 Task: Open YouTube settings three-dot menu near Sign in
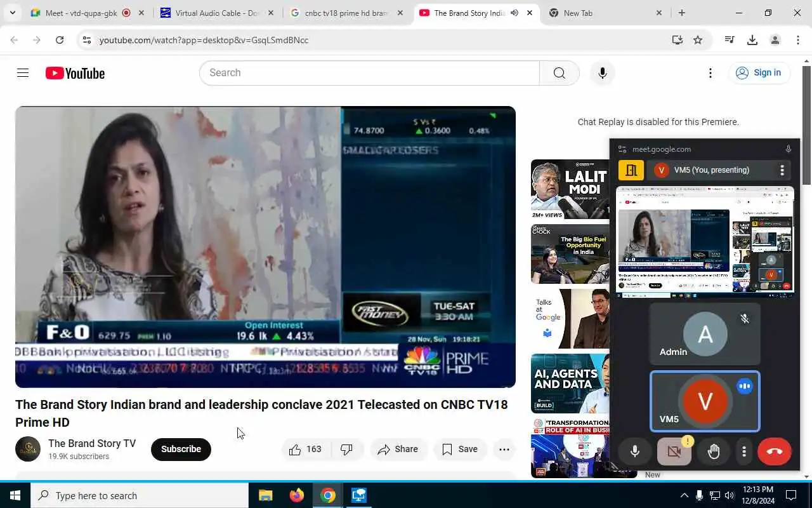click(710, 73)
